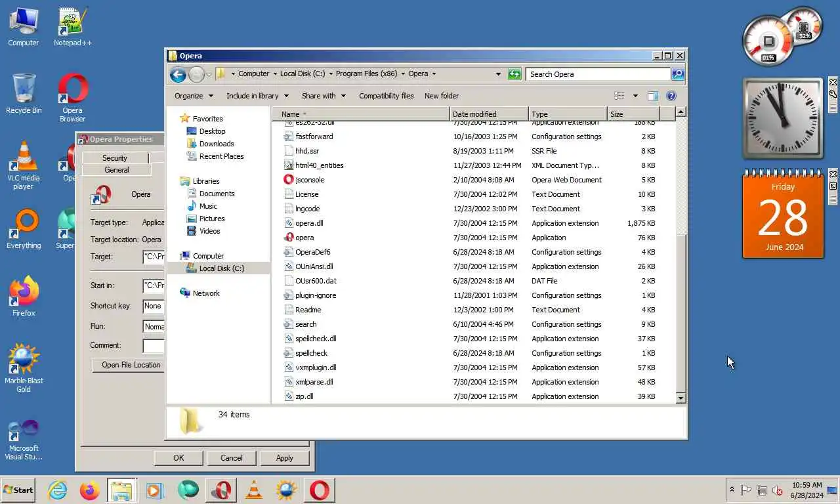Open the Opera Browser desktop shortcut
This screenshot has height=504, width=840.
tap(72, 98)
